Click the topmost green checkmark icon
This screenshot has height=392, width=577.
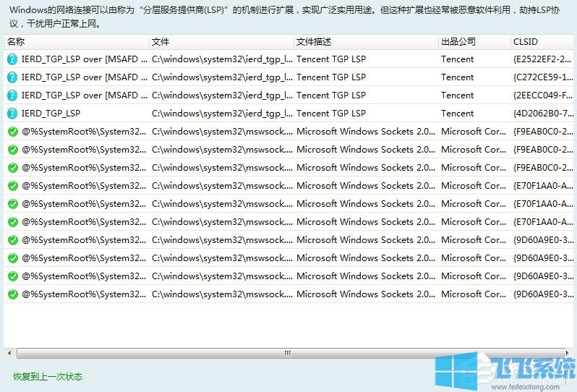pos(12,132)
